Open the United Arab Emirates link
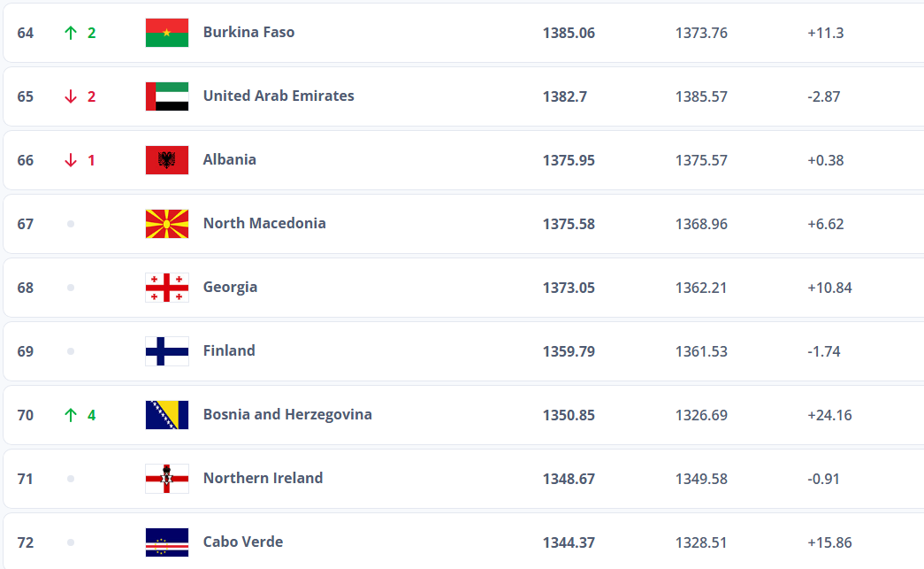Image resolution: width=924 pixels, height=569 pixels. coord(279,96)
